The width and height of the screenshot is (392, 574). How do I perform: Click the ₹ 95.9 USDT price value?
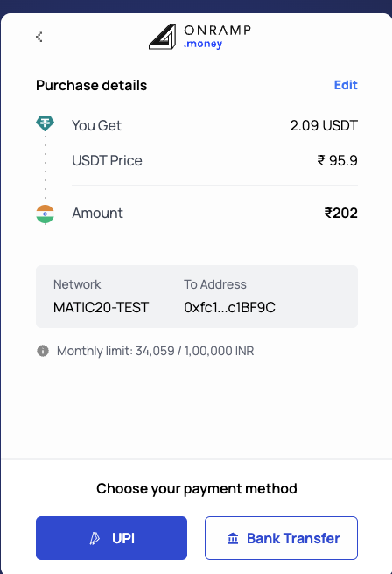tap(337, 160)
